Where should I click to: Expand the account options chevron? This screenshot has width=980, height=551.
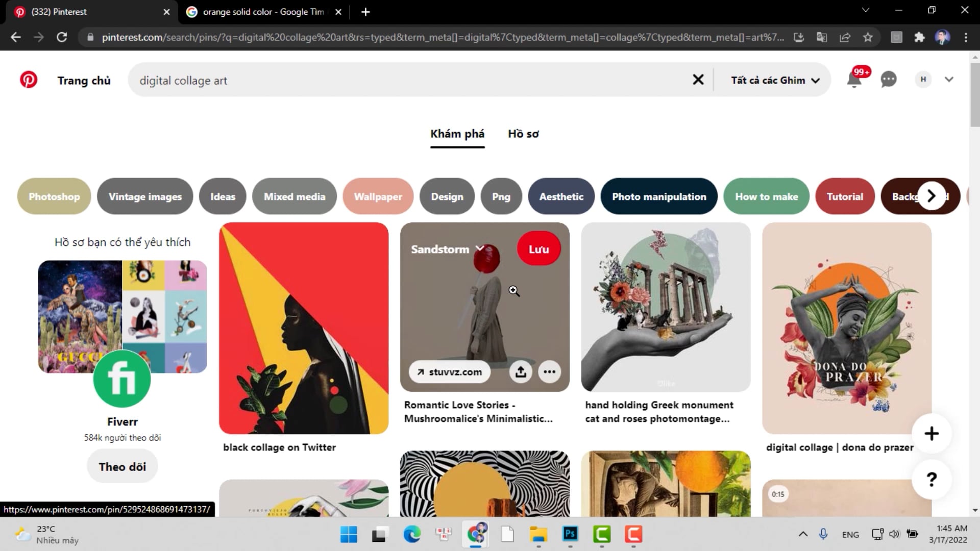[949, 80]
